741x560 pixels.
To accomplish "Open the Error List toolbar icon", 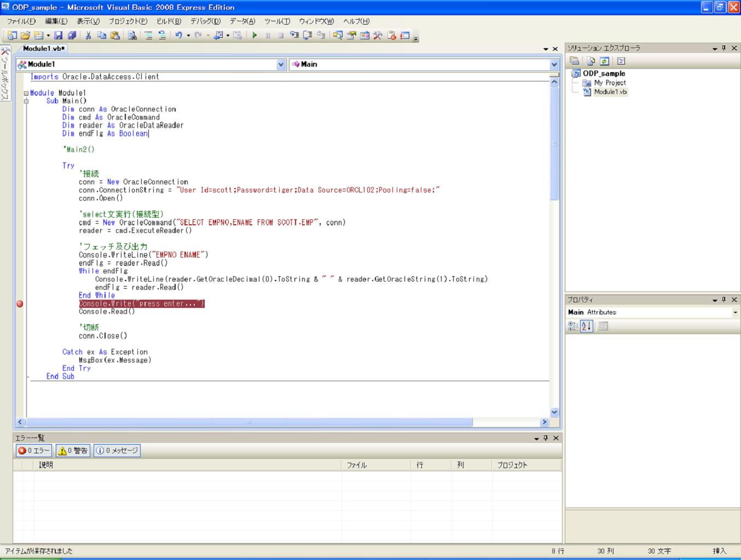I will click(x=391, y=36).
